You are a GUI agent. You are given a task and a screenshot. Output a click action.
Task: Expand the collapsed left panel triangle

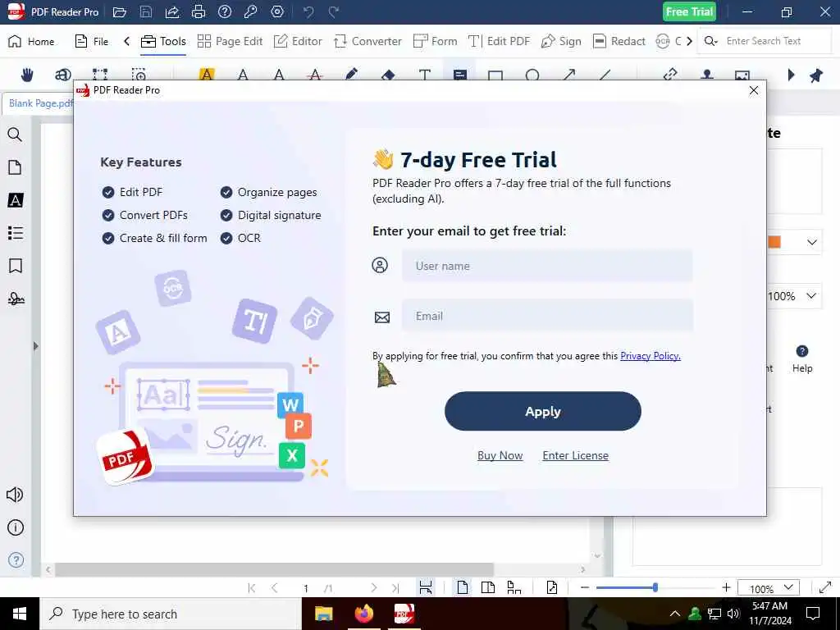(36, 346)
